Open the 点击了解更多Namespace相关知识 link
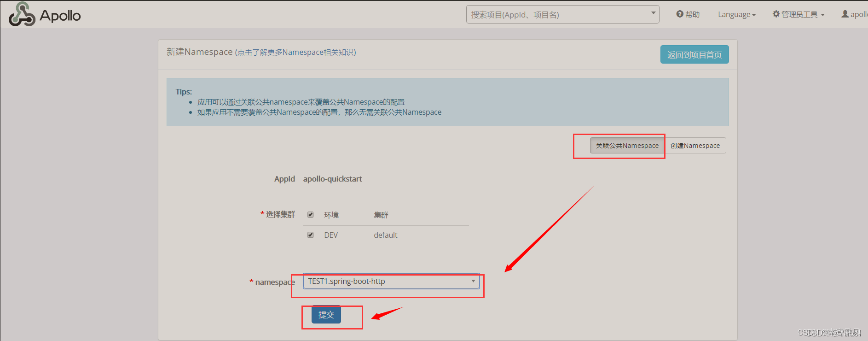Screen dimensions: 868x341 (295, 53)
